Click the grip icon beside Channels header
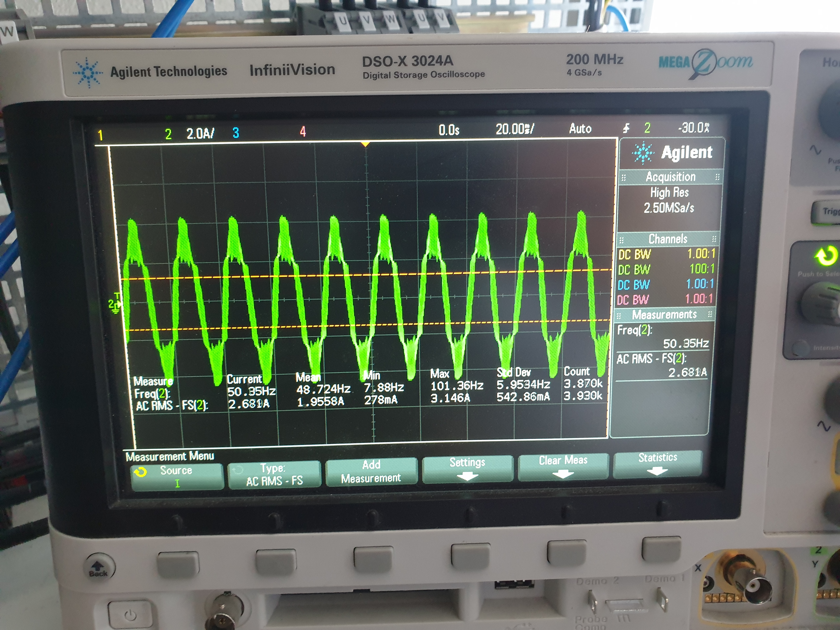Screen dimensions: 840x630 click(622, 240)
